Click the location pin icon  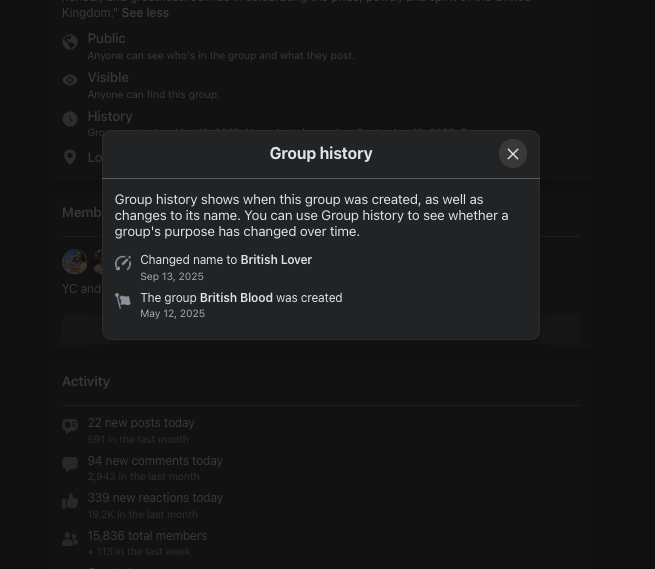pos(70,157)
